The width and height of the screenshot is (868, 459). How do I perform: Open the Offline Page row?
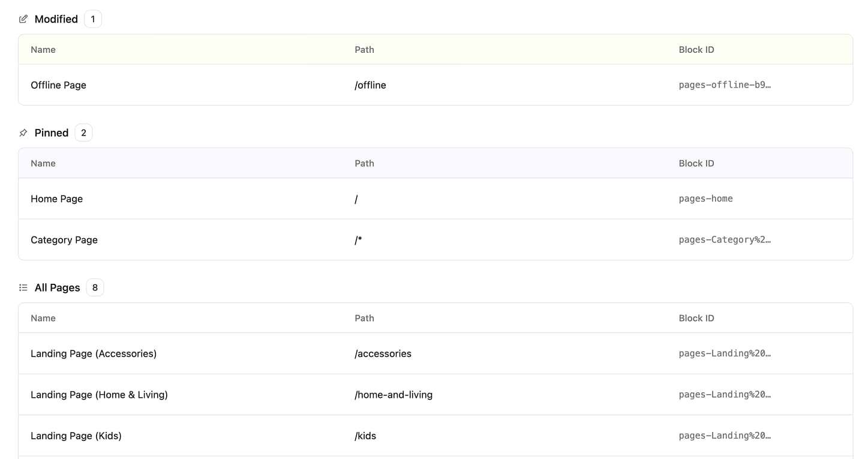pos(58,85)
